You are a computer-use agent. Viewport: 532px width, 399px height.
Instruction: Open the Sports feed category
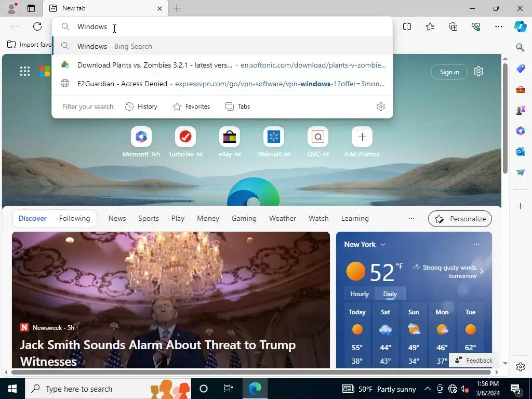[148, 219]
